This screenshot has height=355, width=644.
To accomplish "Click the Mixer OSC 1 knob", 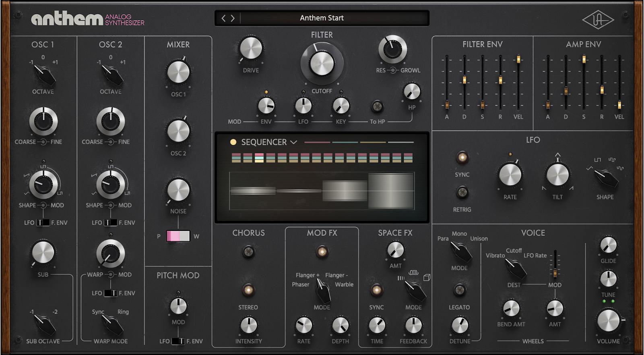I will [x=178, y=73].
